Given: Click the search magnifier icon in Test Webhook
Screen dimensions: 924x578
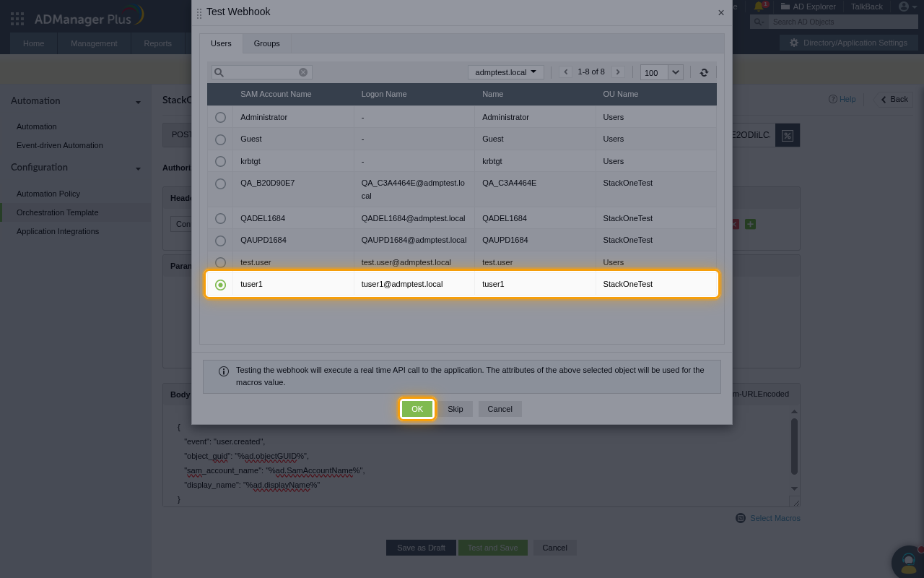Looking at the screenshot, I should pyautogui.click(x=219, y=72).
